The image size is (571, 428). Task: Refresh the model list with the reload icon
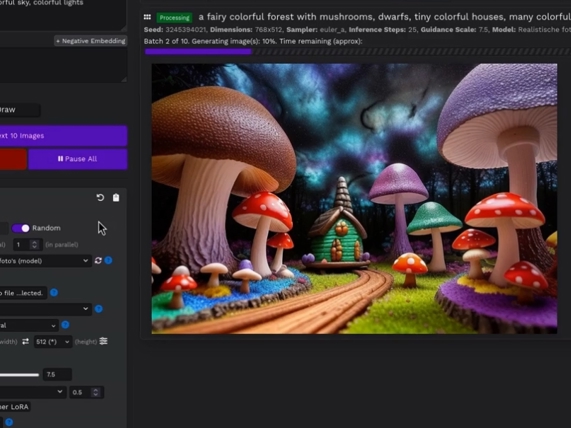click(98, 260)
